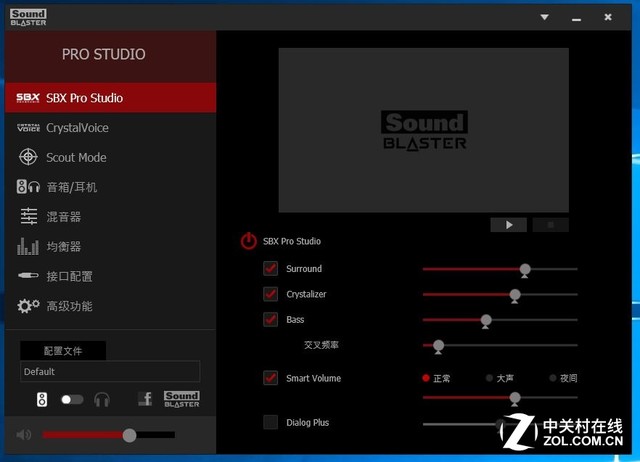The height and width of the screenshot is (462, 640).
Task: Open the title bar dropdown arrow menu
Action: coord(544,17)
